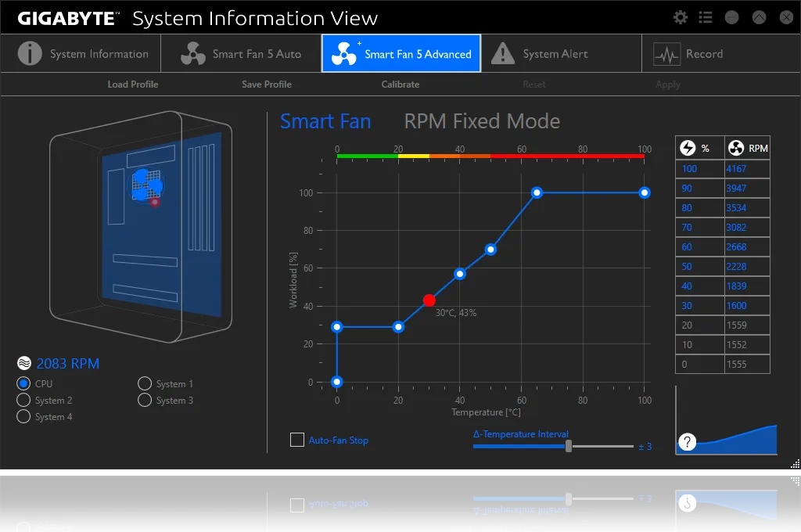
Task: Select the System 4 fan radio button
Action: point(23,417)
